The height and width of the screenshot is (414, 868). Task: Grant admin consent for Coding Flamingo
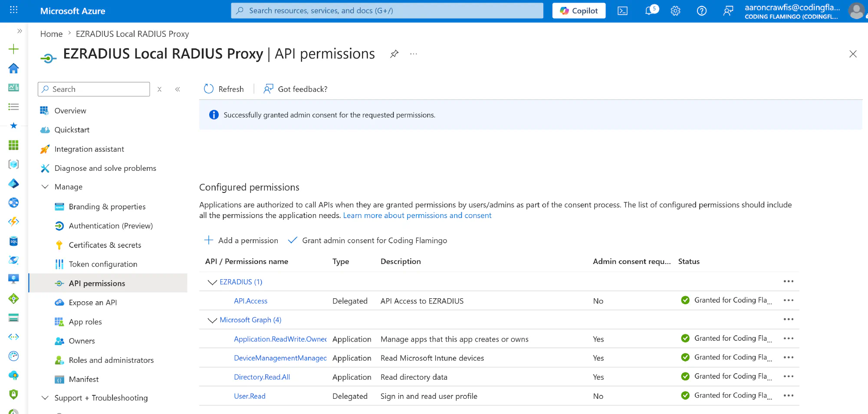pos(367,241)
